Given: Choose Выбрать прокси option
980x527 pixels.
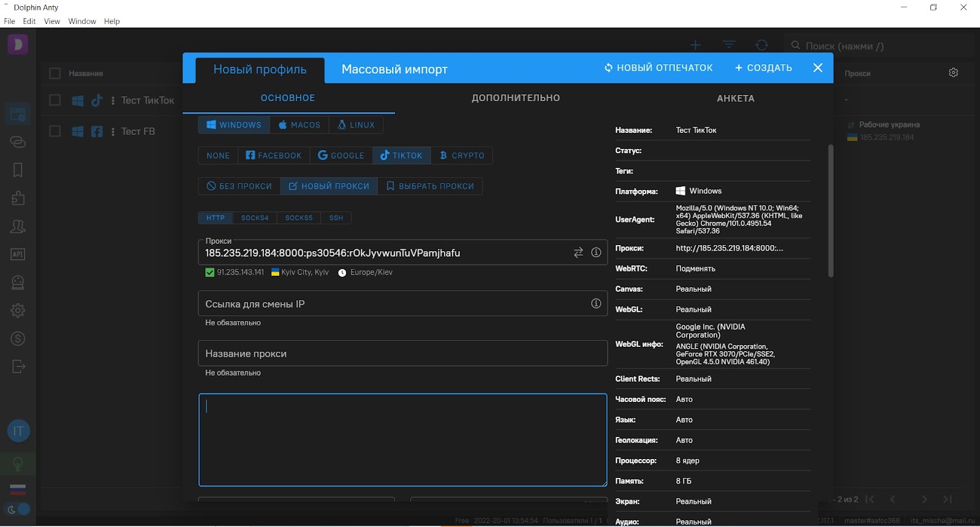Looking at the screenshot, I should tap(430, 186).
